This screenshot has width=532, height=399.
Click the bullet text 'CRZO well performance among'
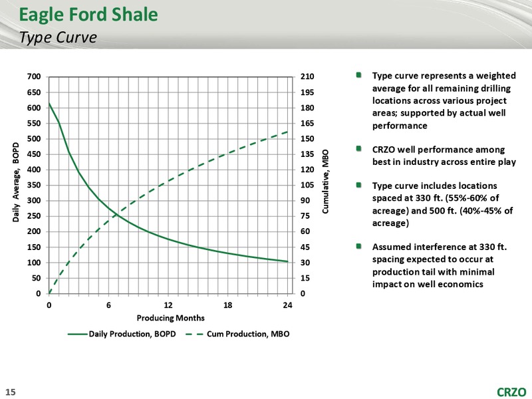pos(438,150)
